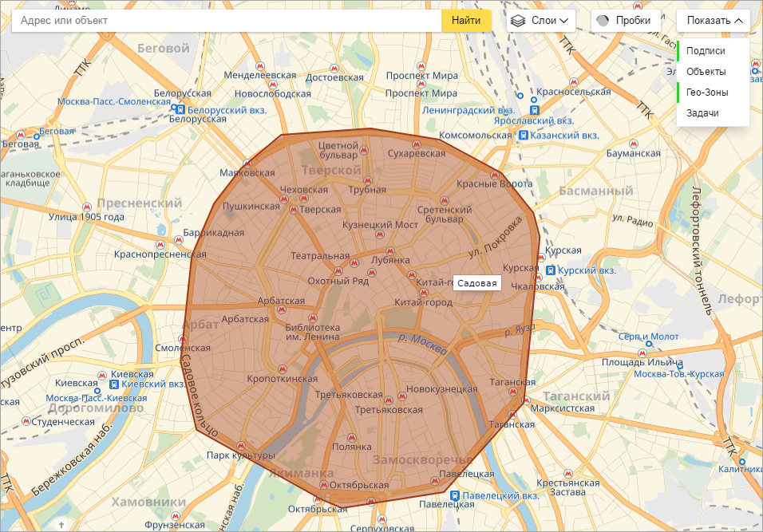The image size is (763, 532).
Task: Click the Маяковская metro station marker
Action: [226, 172]
